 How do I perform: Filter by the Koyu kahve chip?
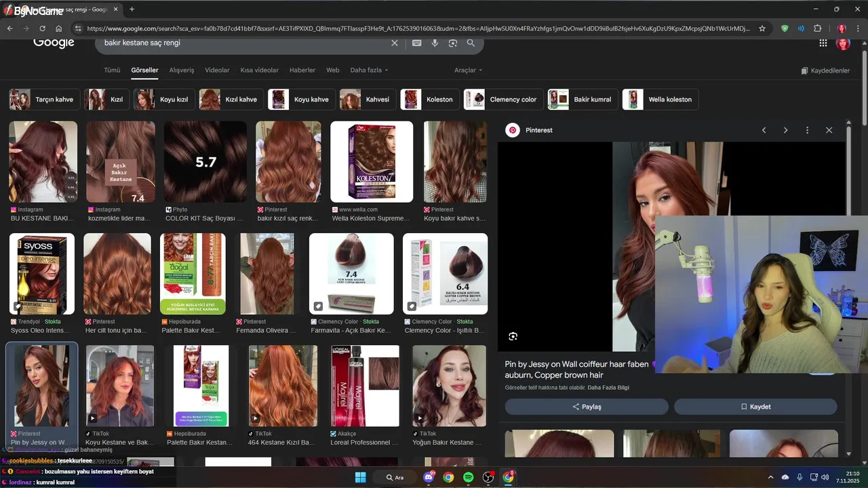(302, 100)
